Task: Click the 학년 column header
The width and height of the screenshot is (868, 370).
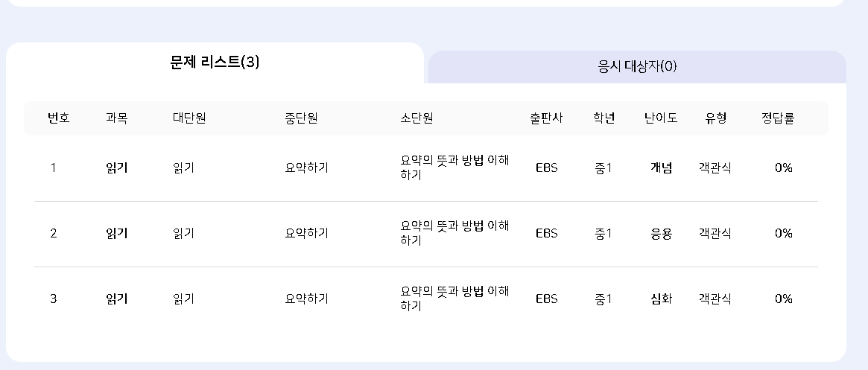Action: pyautogui.click(x=604, y=118)
